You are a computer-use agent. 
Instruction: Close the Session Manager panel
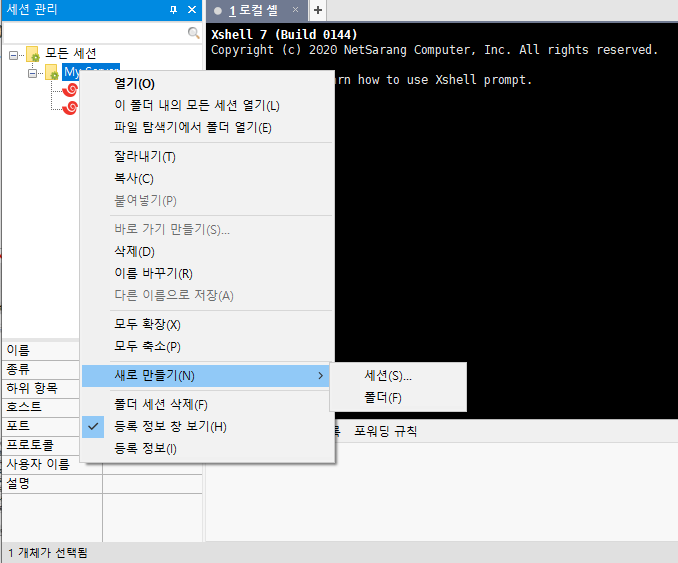pyautogui.click(x=192, y=10)
